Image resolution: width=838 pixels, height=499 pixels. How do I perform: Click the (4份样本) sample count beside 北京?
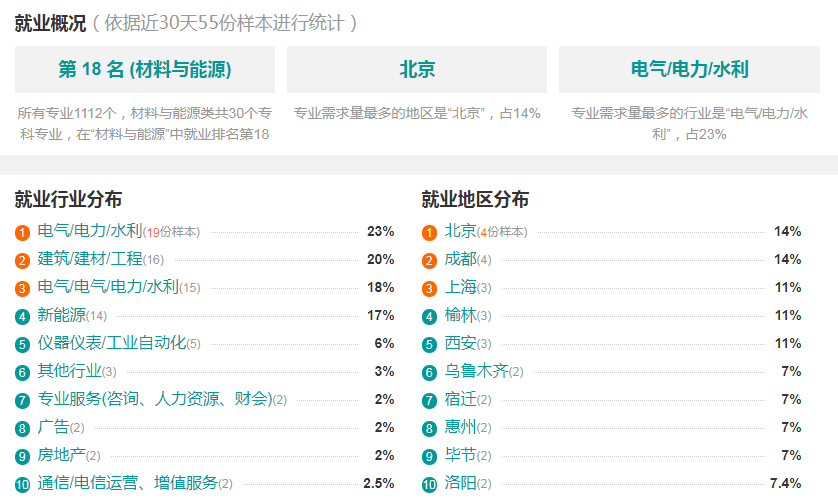[x=502, y=232]
